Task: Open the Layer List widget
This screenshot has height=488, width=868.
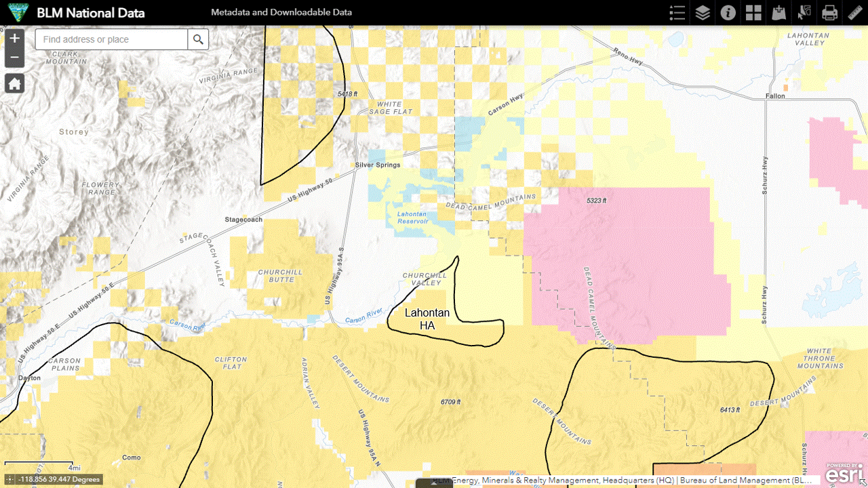Action: 703,13
